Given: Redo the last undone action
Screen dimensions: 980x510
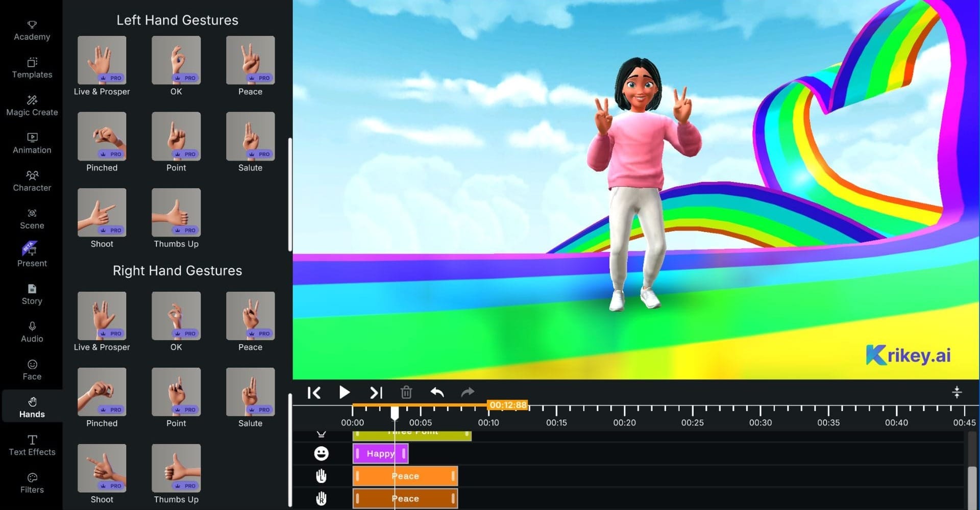Looking at the screenshot, I should pyautogui.click(x=468, y=392).
